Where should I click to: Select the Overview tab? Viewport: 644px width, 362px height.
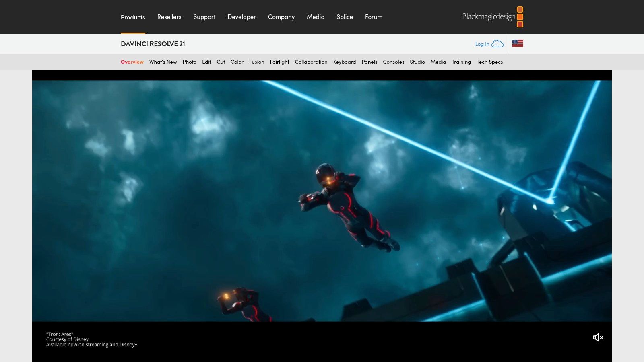[x=132, y=62]
